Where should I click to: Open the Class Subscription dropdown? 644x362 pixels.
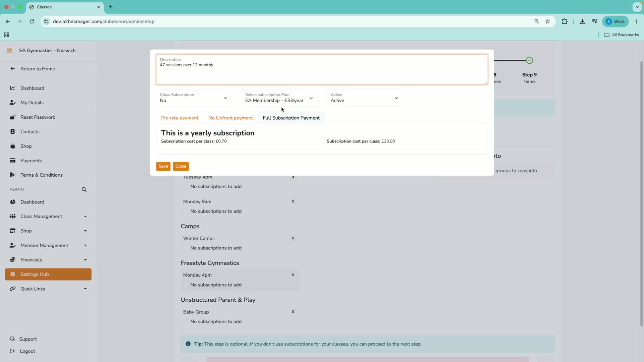coord(194,98)
